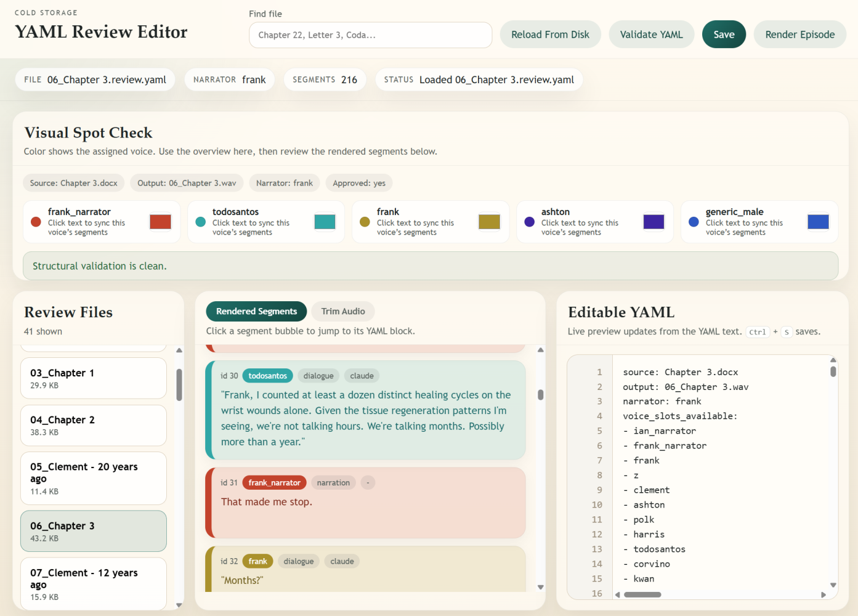
Task: Click the todosantos teal color dot
Action: pos(200,222)
